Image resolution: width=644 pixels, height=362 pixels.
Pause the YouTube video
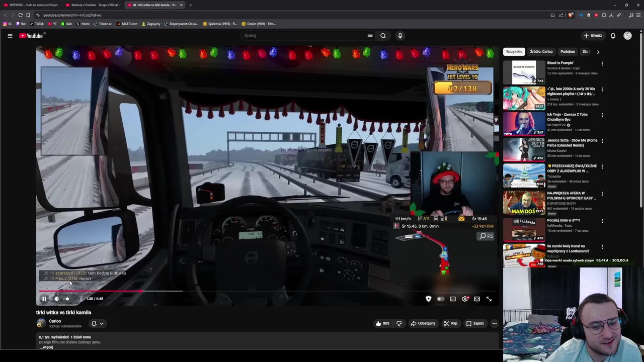coord(44,299)
